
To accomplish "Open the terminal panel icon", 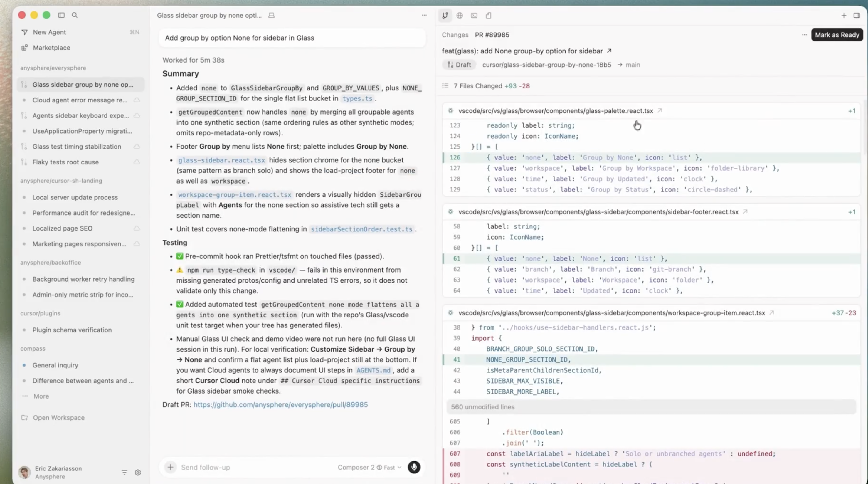I will 474,16.
